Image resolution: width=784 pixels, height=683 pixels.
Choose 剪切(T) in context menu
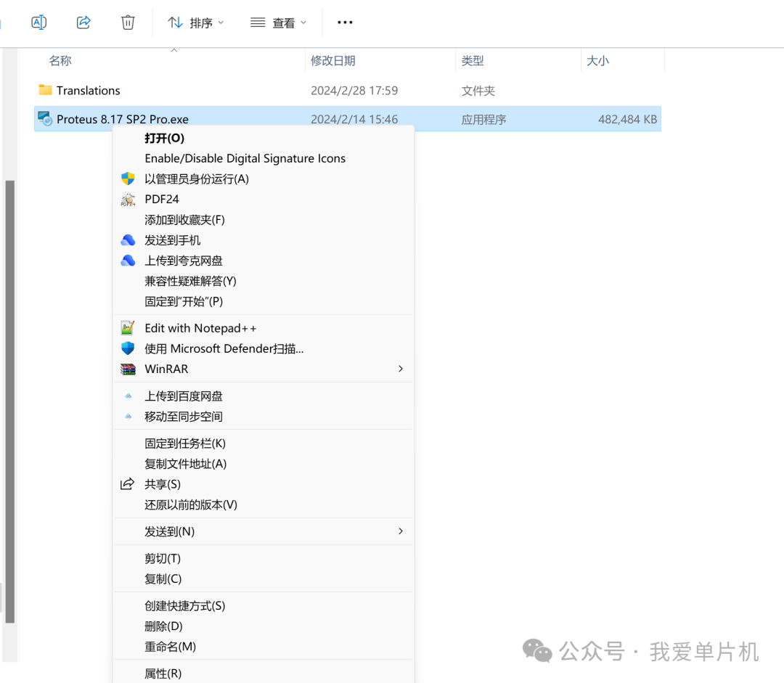pos(163,558)
